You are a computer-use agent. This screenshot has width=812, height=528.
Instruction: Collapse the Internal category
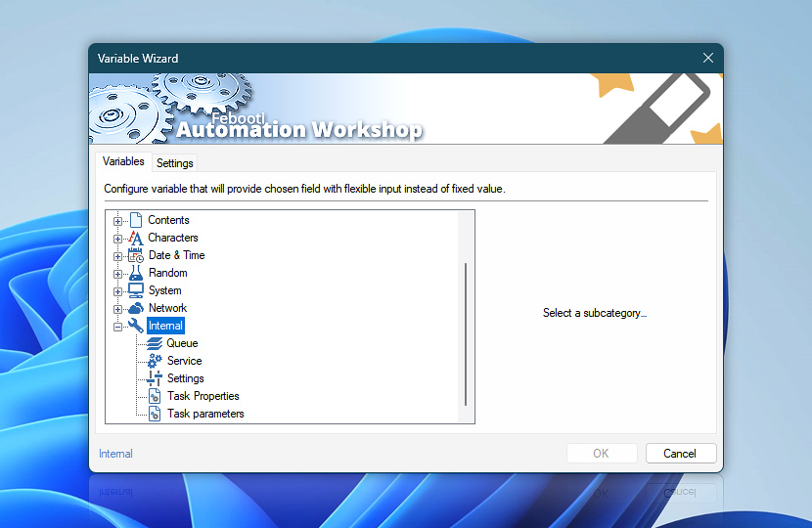pos(117,327)
